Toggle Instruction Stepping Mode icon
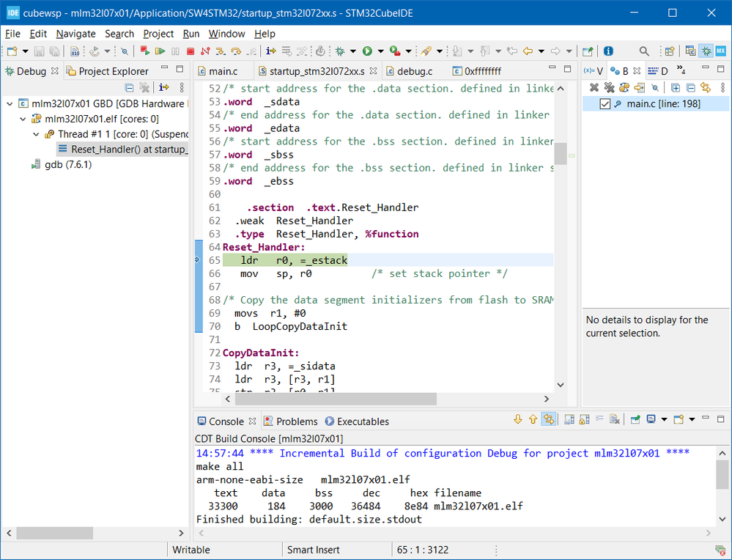 coord(271,51)
